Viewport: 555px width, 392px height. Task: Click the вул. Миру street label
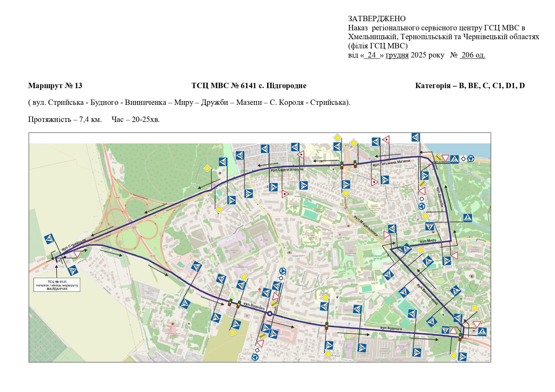(428, 241)
